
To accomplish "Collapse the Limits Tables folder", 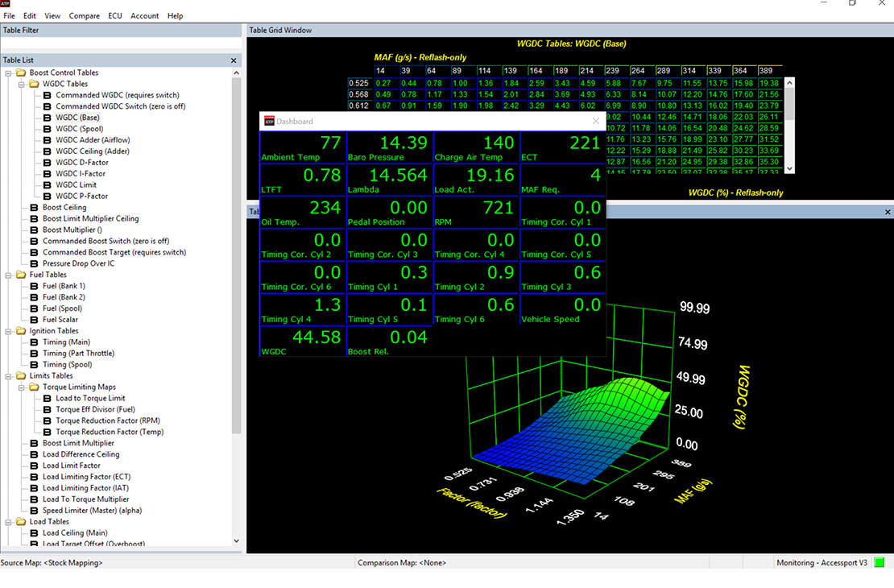I will [x=9, y=376].
